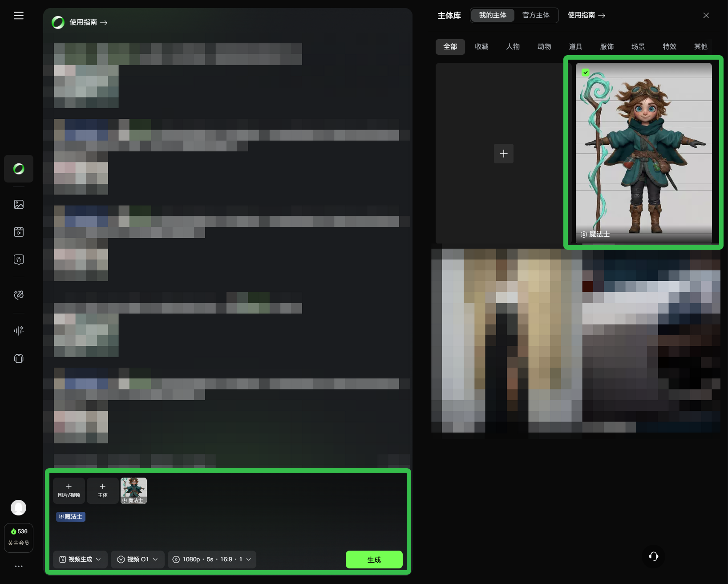Switch to the 场景 category tab
The height and width of the screenshot is (584, 728).
(x=638, y=47)
